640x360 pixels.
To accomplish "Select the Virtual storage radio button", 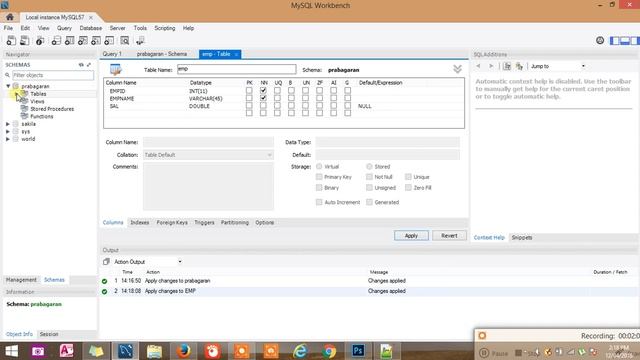I will [x=319, y=167].
